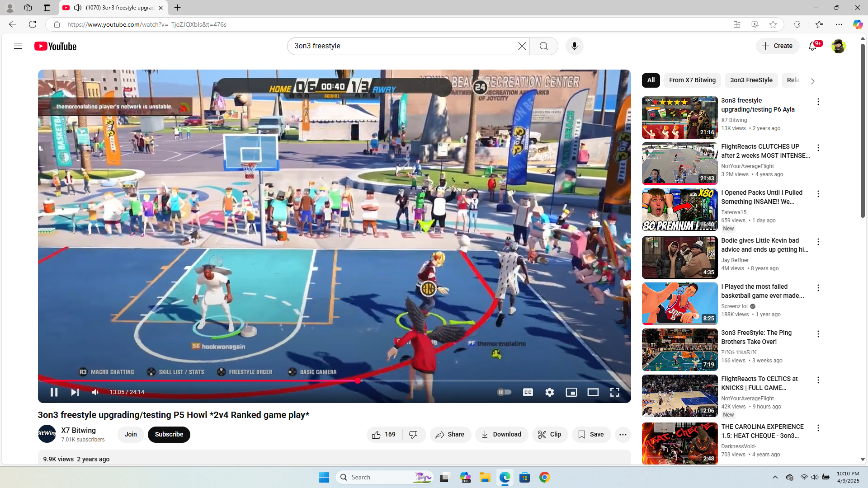Viewport: 868px width, 488px height.
Task: Toggle the autoplay switch
Action: point(504,392)
